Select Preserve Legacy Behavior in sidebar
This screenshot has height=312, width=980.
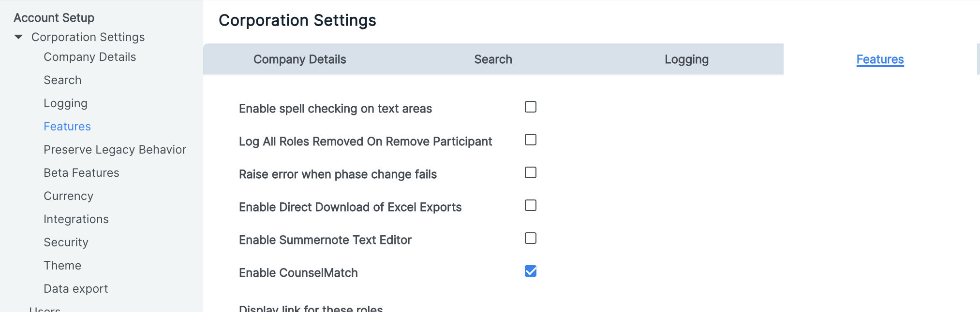click(x=115, y=150)
